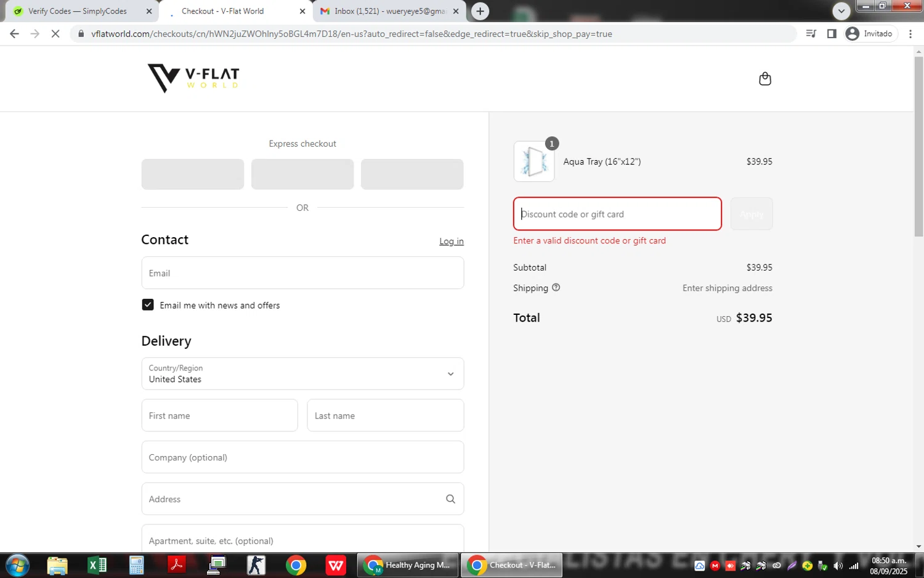
Task: Click the Aqua Tray product thumbnail
Action: (x=534, y=161)
